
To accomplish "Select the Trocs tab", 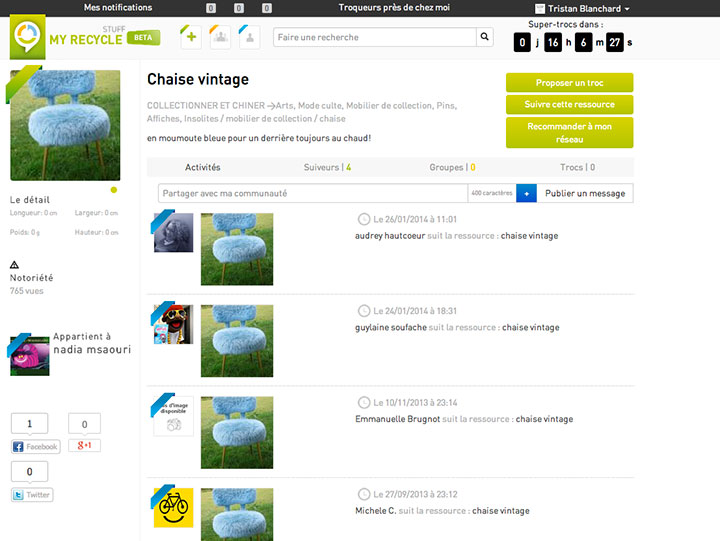I will click(x=577, y=167).
